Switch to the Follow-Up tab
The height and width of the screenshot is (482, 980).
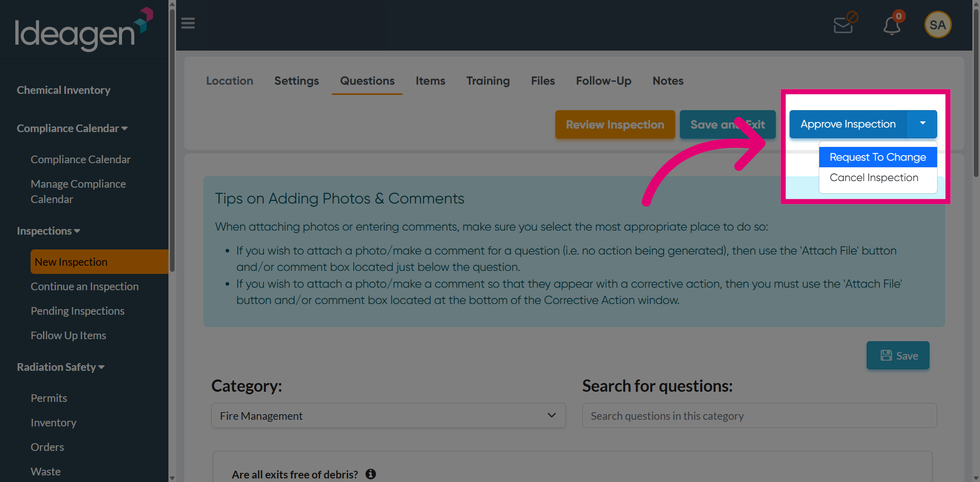tap(603, 81)
